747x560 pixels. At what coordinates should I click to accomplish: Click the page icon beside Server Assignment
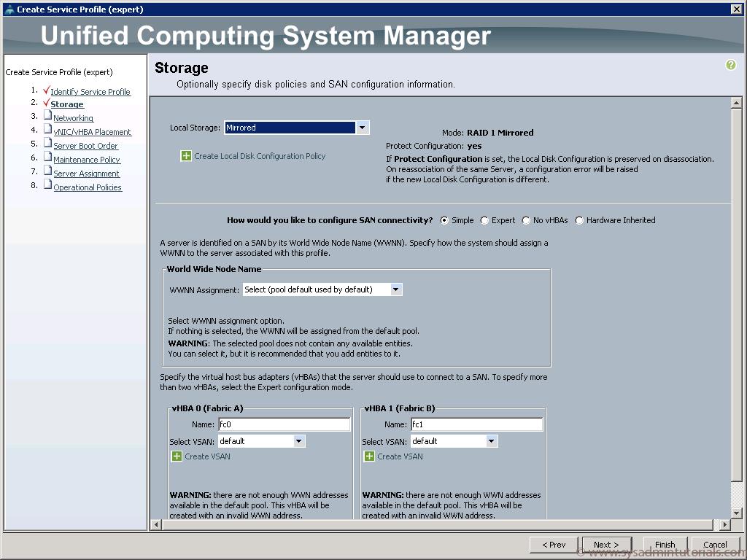click(x=47, y=170)
